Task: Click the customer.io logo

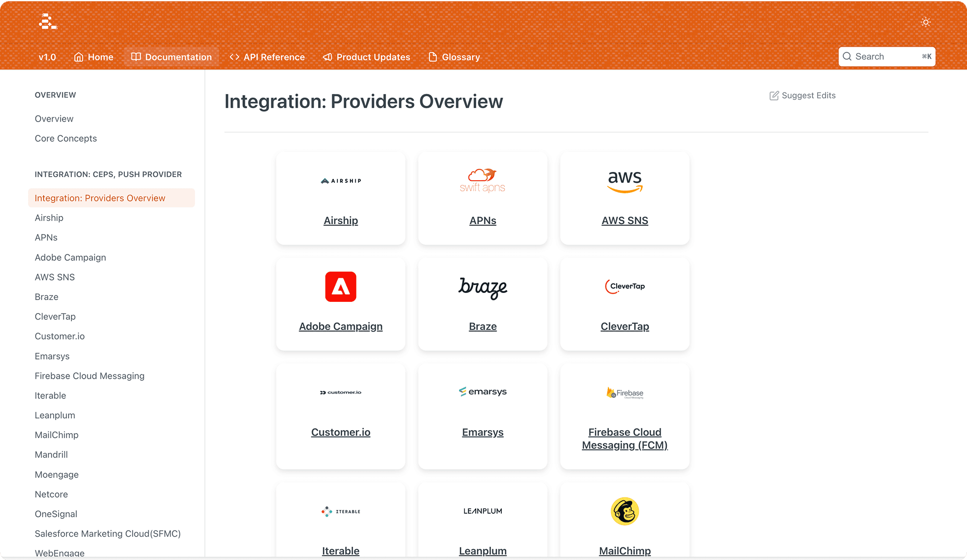Action: [341, 392]
